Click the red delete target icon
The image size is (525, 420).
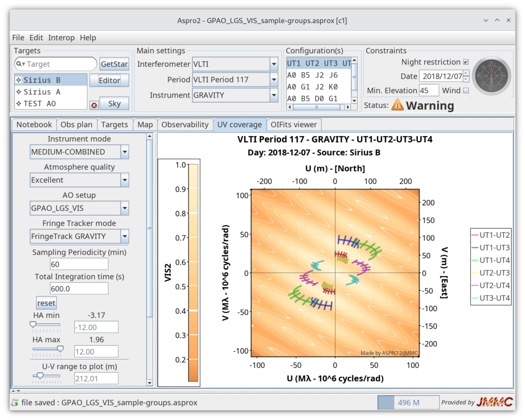pyautogui.click(x=94, y=105)
